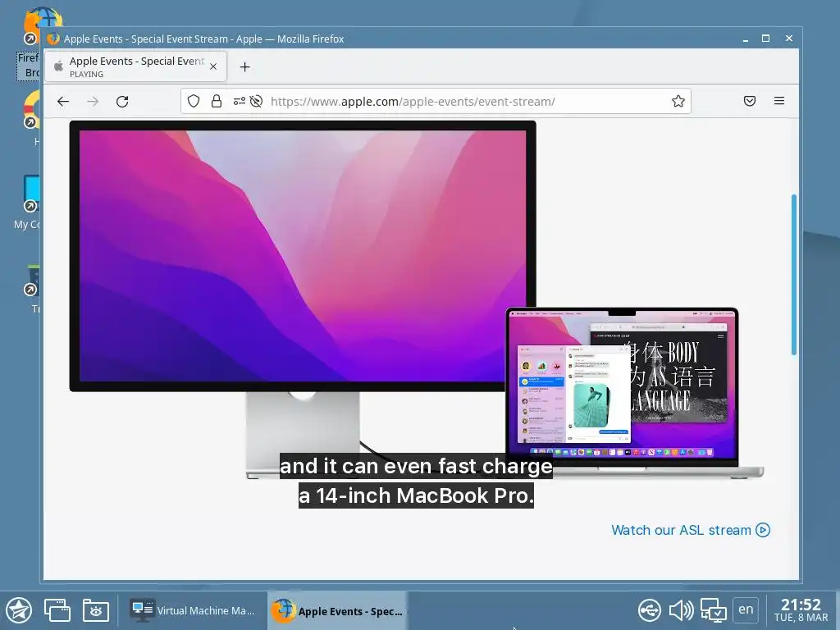This screenshot has width=840, height=630.
Task: Go back to the previous page
Action: pyautogui.click(x=63, y=101)
